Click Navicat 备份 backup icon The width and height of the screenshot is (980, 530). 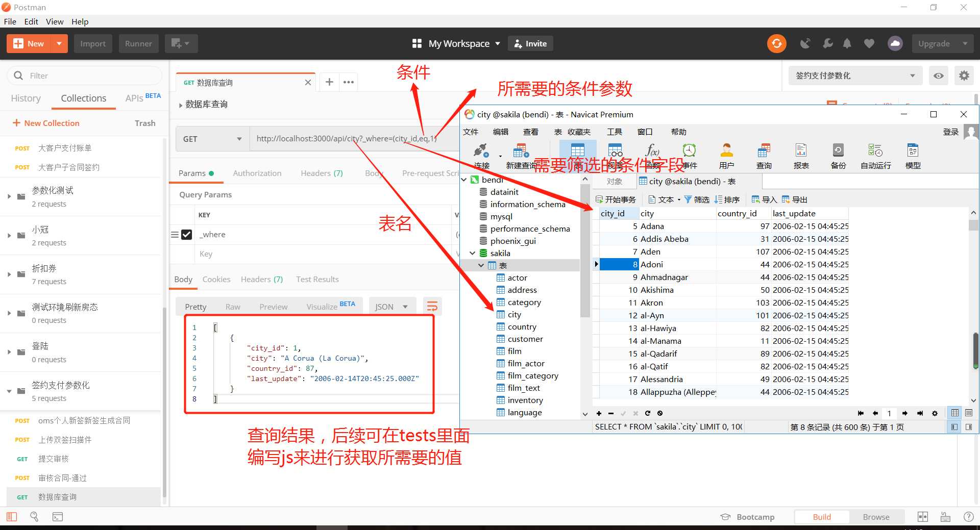(x=838, y=157)
